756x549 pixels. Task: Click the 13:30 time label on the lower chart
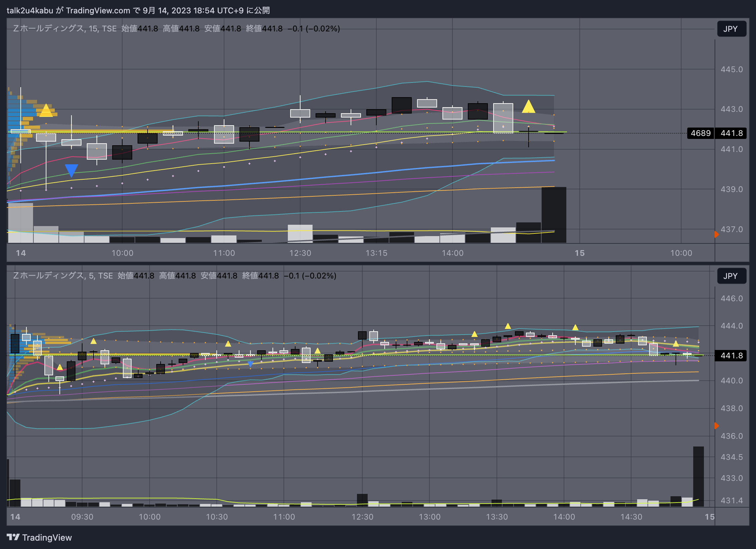tap(497, 517)
